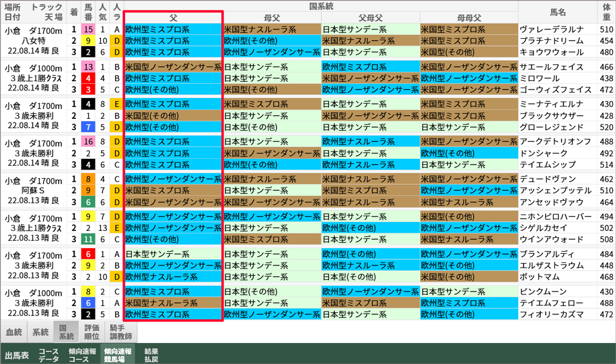Click pink horse number 13 badge

pyautogui.click(x=88, y=67)
